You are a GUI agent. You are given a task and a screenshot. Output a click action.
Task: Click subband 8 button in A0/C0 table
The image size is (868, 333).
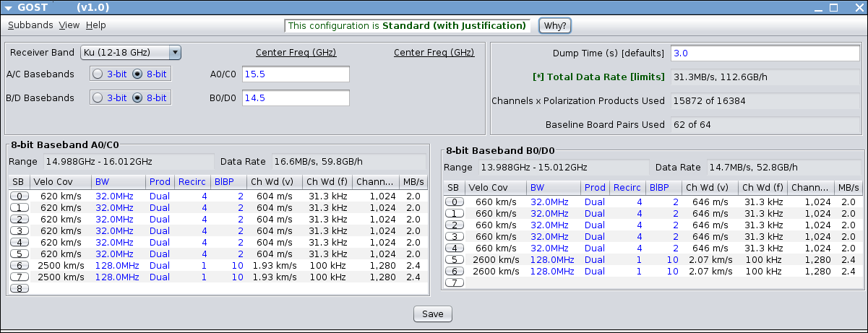19,288
